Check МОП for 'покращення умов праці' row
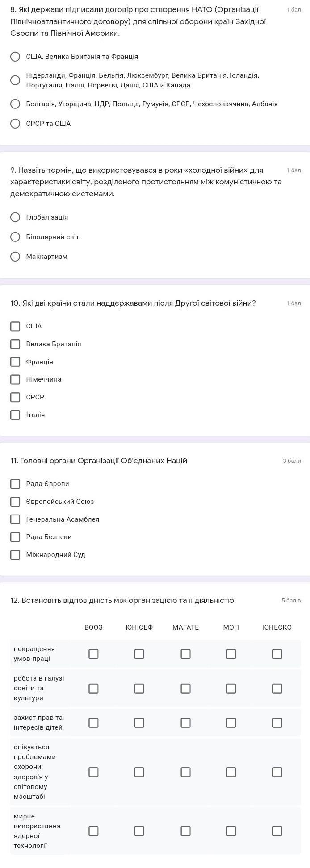 [x=231, y=654]
